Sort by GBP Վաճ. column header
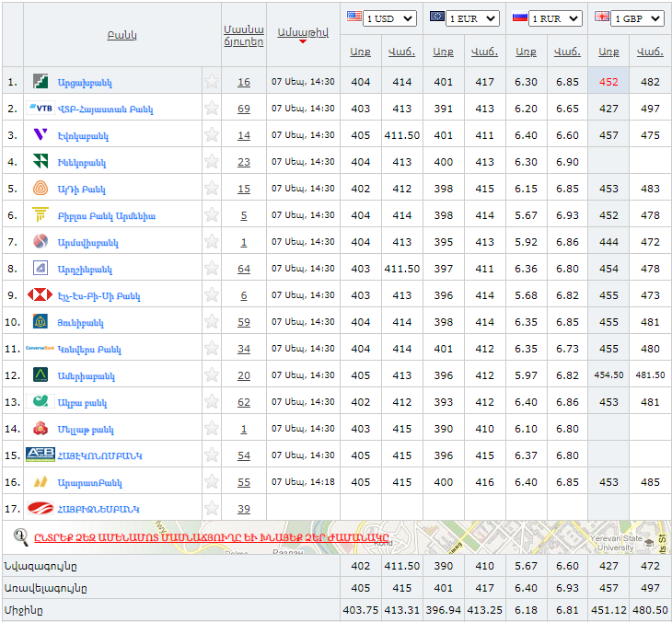672x622 pixels. tap(650, 52)
